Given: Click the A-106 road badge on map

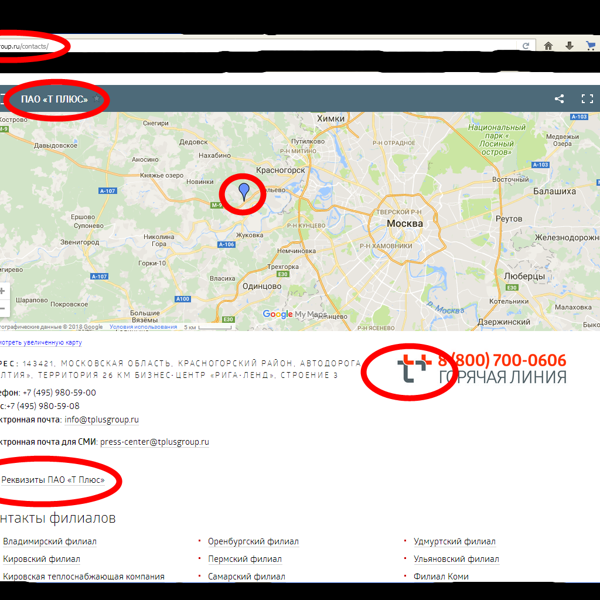Looking at the screenshot, I should tap(226, 244).
